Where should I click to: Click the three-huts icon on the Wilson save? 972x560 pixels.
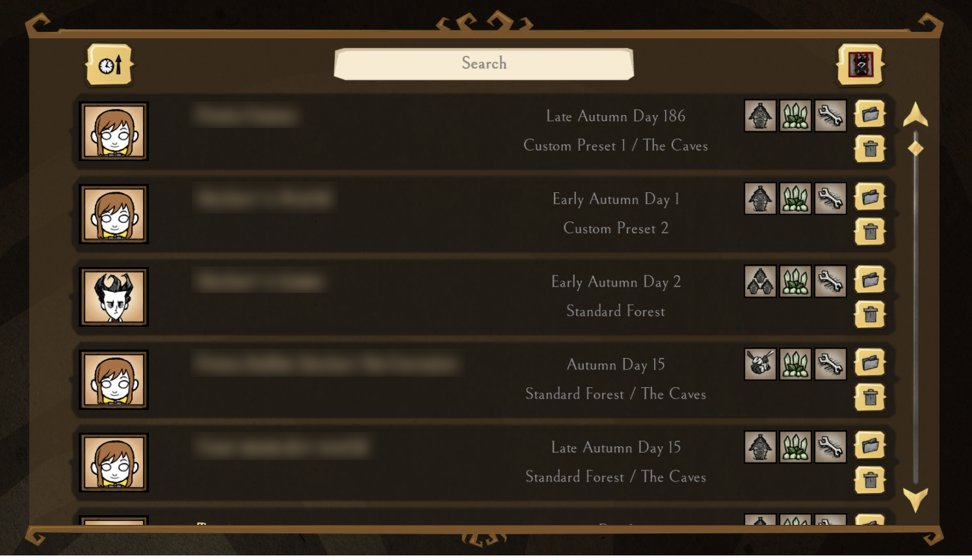(760, 281)
